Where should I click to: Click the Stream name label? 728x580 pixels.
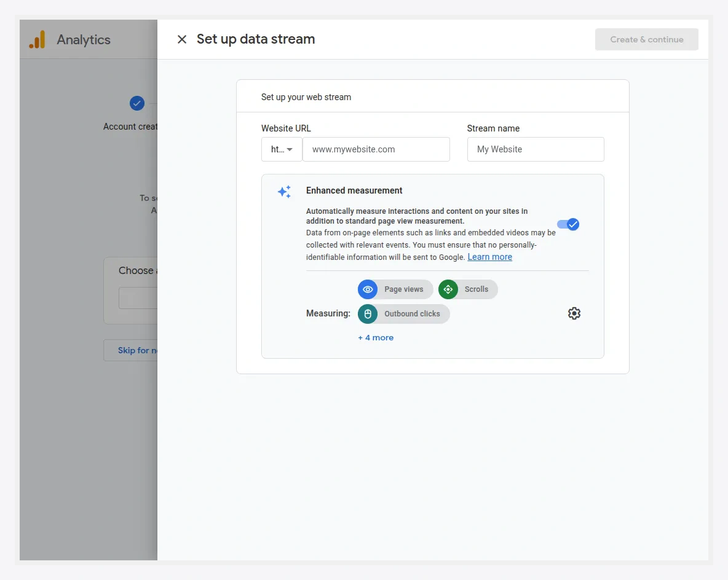coord(493,128)
